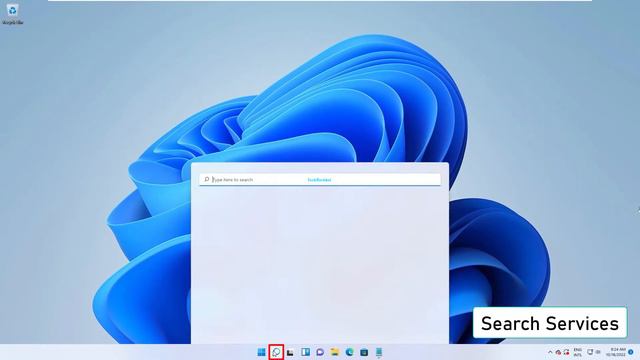Click the taskbar Search icon

(276, 352)
